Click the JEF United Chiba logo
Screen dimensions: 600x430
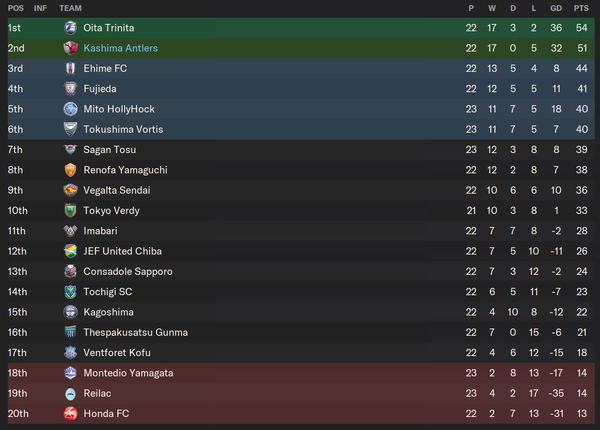tap(70, 251)
